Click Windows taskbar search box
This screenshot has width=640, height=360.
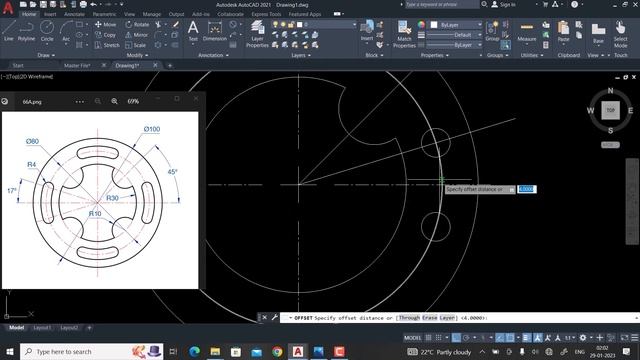(x=91, y=351)
